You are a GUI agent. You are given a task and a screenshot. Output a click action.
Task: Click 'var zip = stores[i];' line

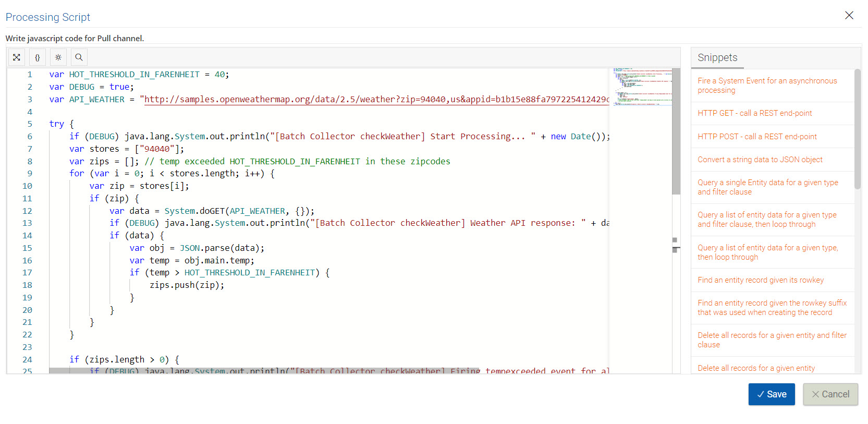coord(139,186)
